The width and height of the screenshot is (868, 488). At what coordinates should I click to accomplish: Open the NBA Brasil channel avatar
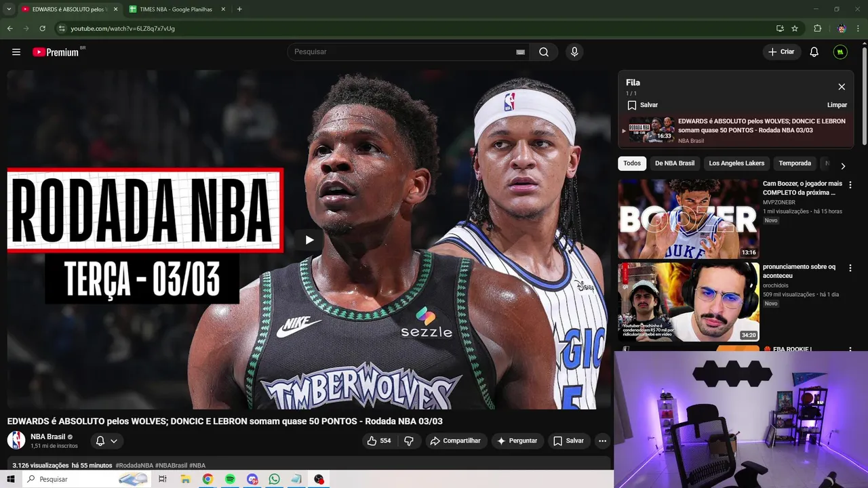pyautogui.click(x=16, y=441)
